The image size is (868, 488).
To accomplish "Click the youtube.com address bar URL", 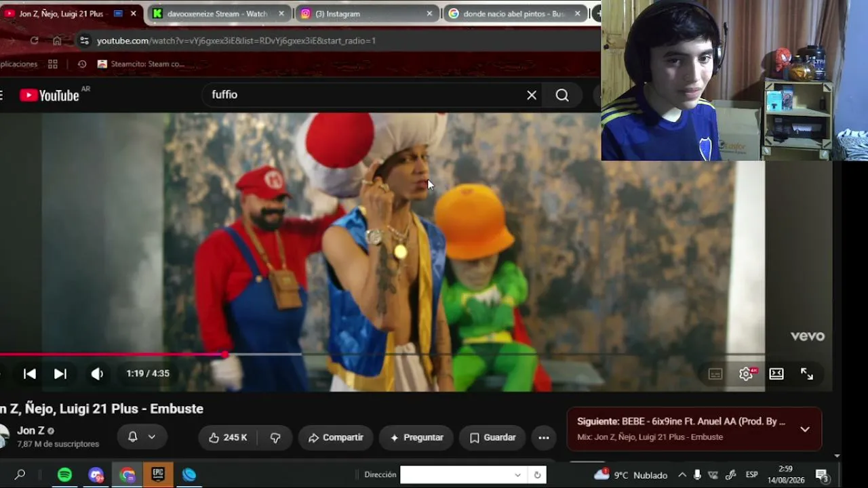I will (236, 41).
